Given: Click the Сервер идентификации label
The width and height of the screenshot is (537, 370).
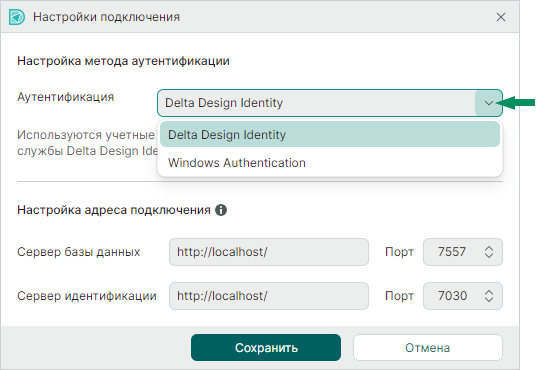Looking at the screenshot, I should [87, 296].
